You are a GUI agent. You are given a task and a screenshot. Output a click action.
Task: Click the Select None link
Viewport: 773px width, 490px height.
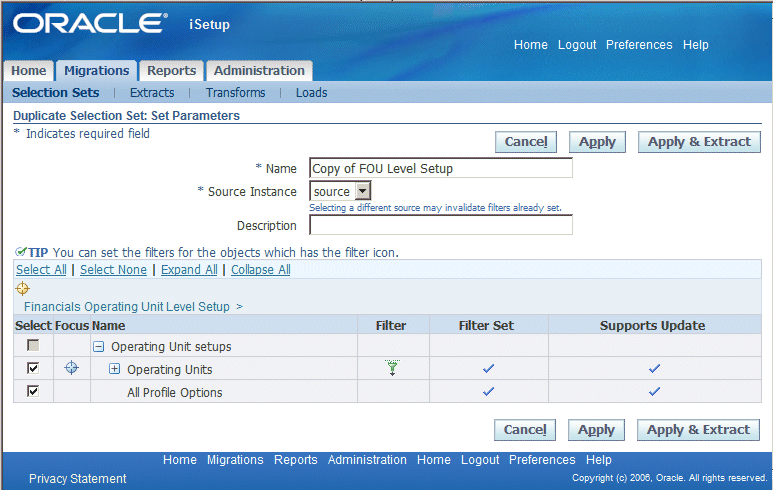point(113,270)
